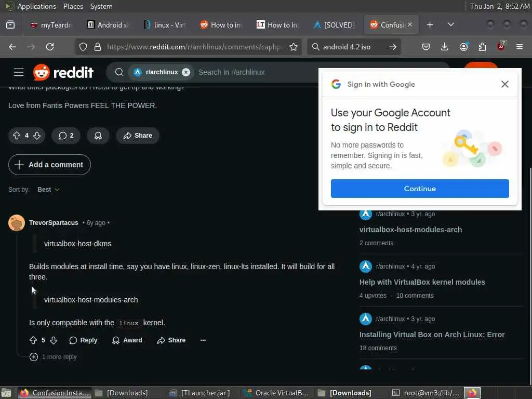
Task: Close Sign in with Google popup
Action: pyautogui.click(x=505, y=84)
